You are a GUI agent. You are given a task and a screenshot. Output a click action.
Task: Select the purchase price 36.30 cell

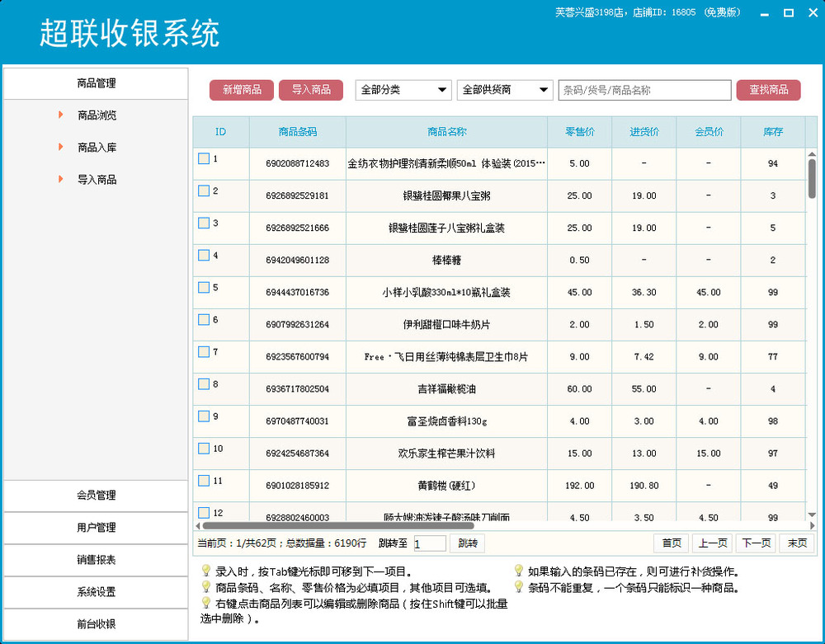click(x=644, y=292)
